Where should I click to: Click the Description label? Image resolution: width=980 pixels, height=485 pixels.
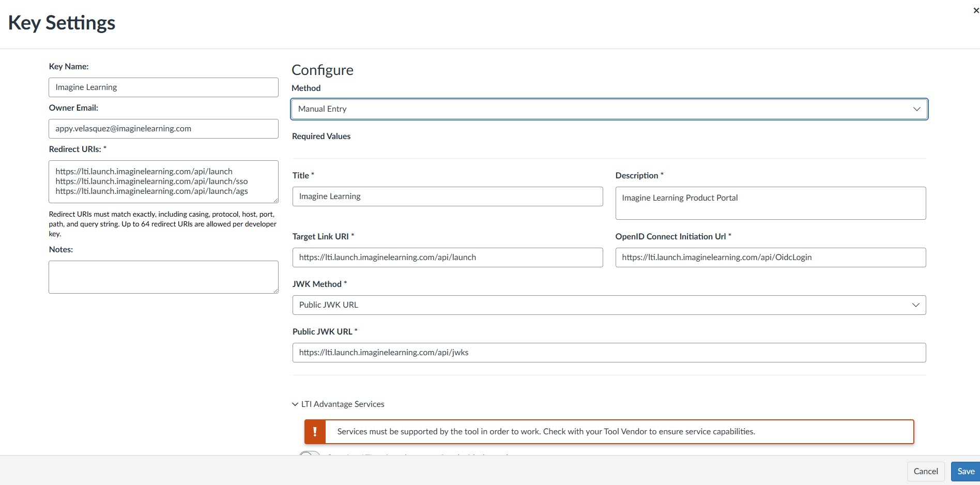[639, 175]
